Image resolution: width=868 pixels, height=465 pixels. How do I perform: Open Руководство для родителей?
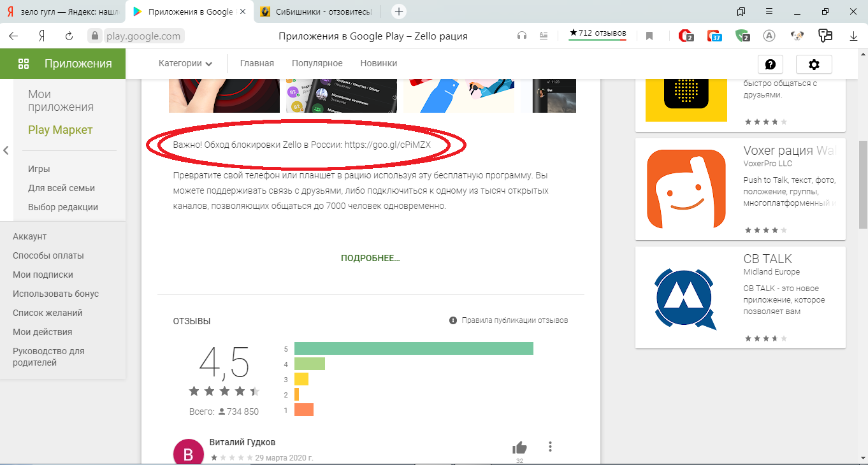click(x=48, y=357)
